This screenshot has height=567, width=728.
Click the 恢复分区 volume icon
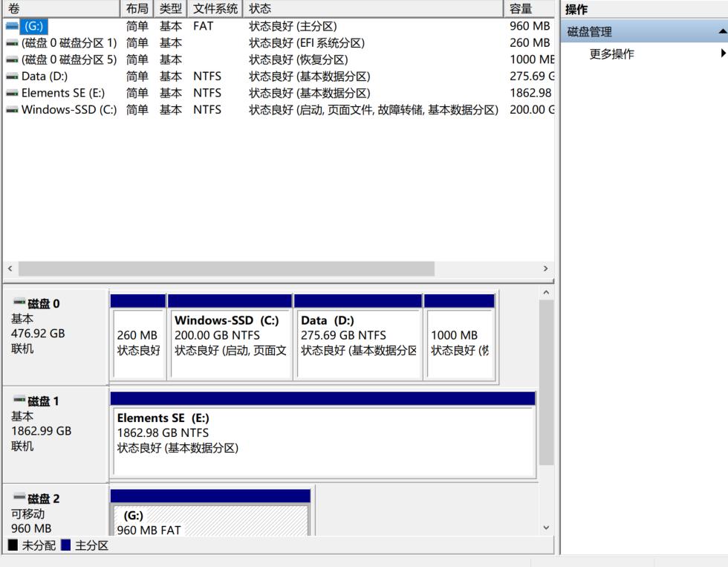[x=12, y=59]
